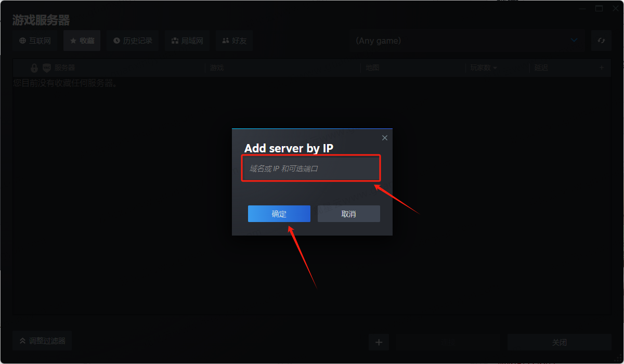This screenshot has width=624, height=364.
Task: Click the plus add-server button at bottom
Action: [x=379, y=342]
